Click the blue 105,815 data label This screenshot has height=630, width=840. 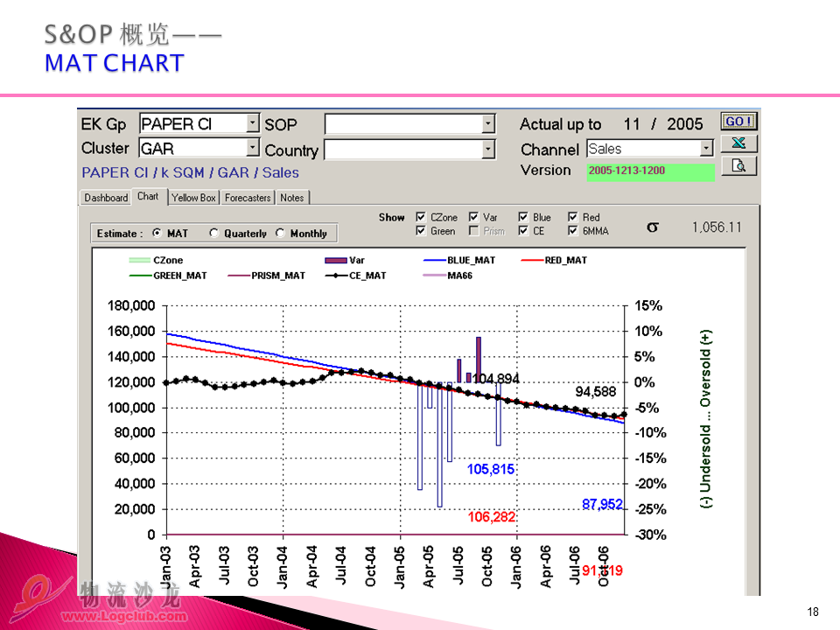(490, 469)
